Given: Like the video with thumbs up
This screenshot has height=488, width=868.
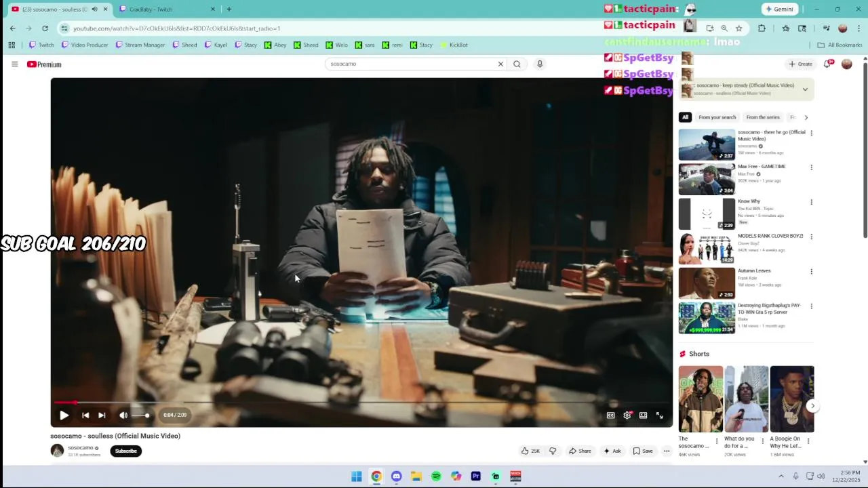Looking at the screenshot, I should [x=530, y=451].
